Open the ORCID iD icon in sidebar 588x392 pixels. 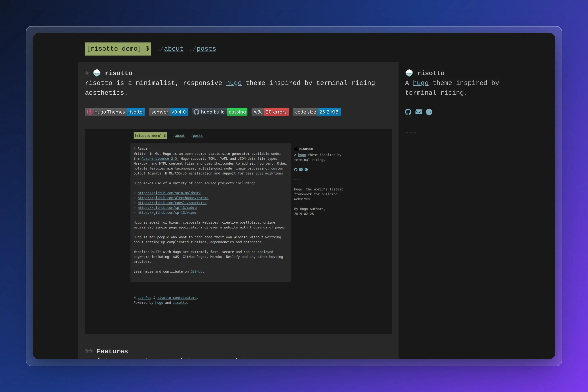429,112
